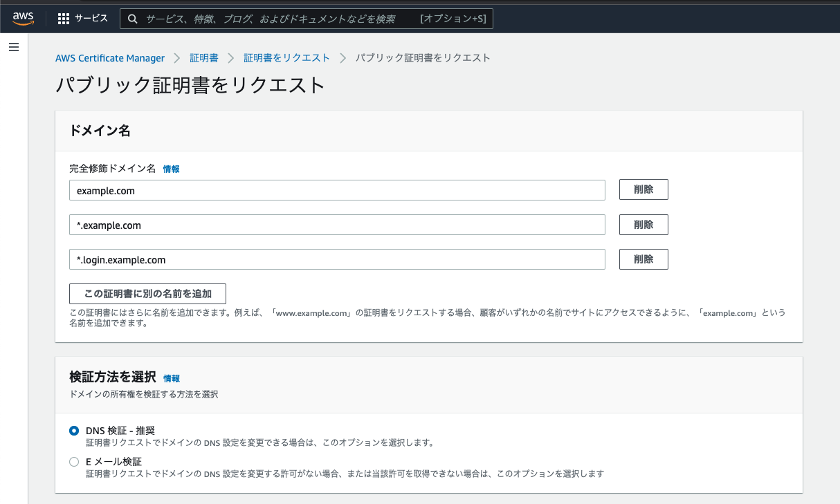Focus the AWS services search box
The width and height of the screenshot is (840, 504).
point(307,19)
